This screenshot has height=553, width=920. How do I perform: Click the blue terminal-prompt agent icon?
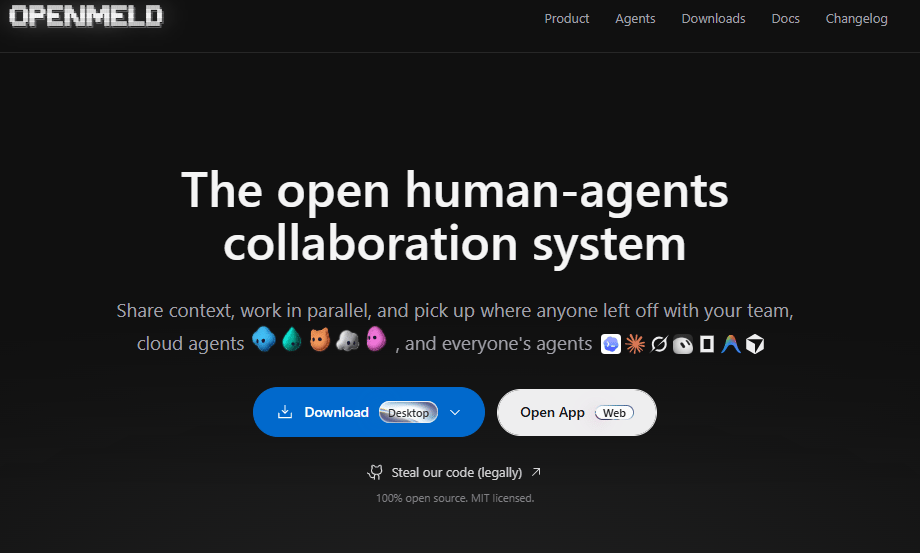click(611, 344)
